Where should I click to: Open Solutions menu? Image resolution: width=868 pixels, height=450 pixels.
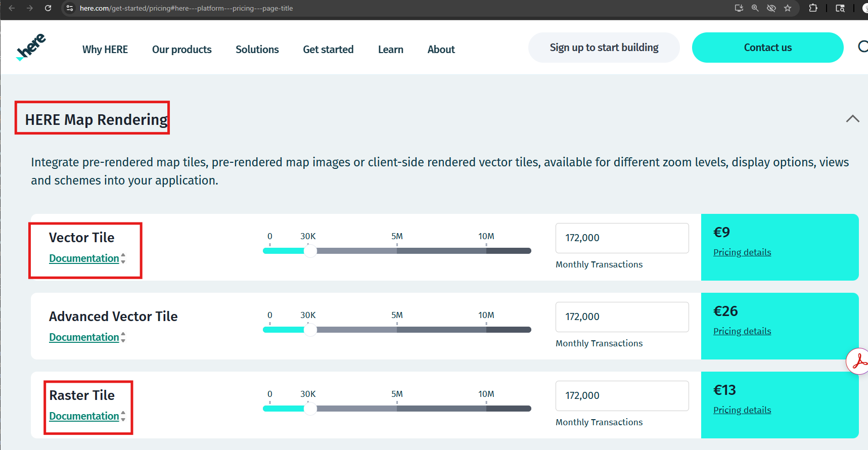click(x=257, y=50)
